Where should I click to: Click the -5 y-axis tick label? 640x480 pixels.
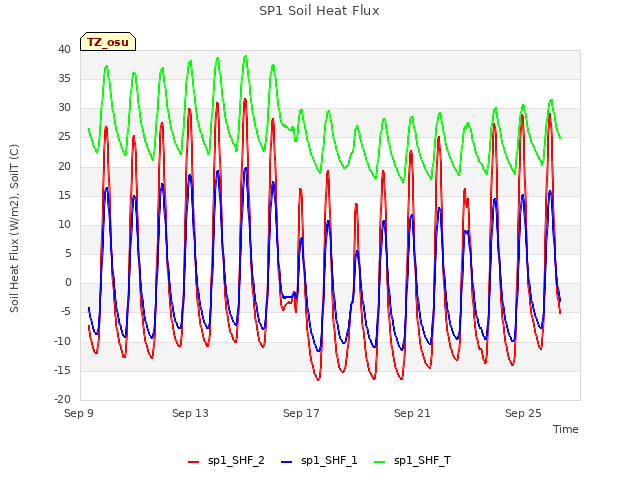[x=65, y=312]
